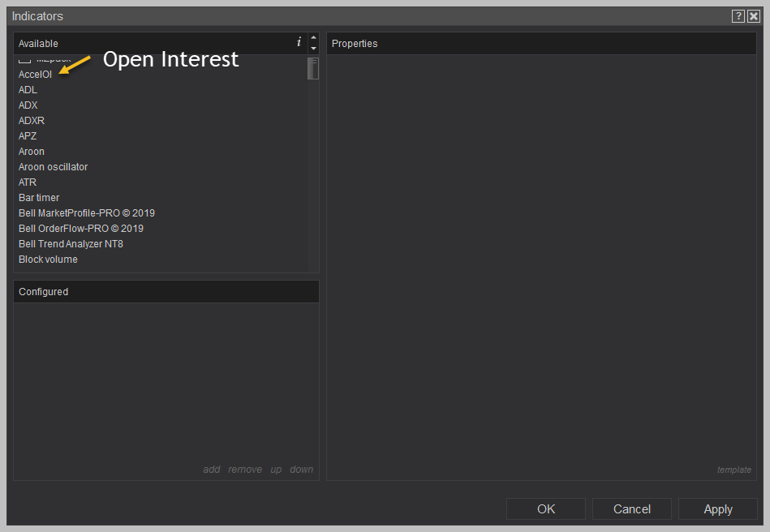Open help with the question mark button
This screenshot has width=770, height=532.
738,16
